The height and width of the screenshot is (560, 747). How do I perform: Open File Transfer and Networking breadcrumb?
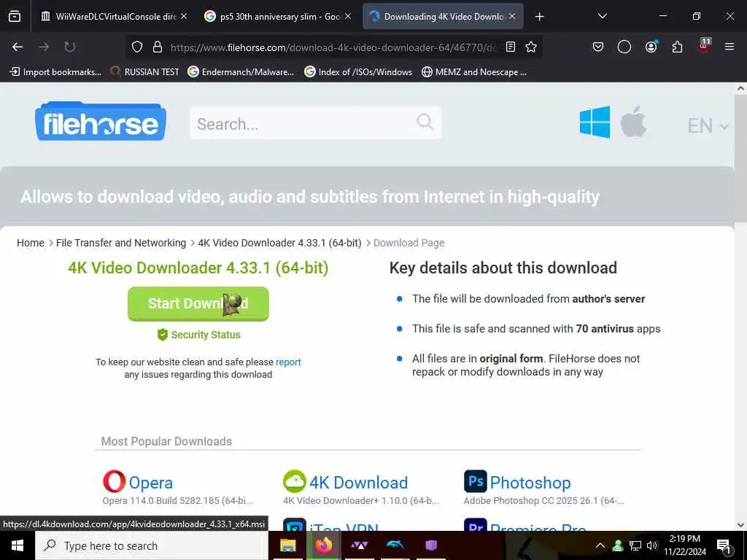point(121,243)
